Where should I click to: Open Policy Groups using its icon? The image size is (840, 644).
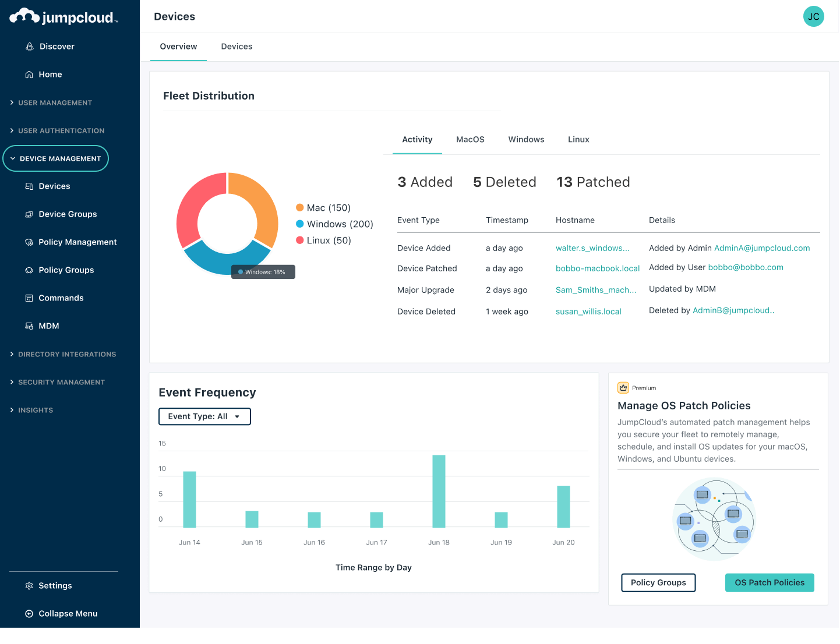pyautogui.click(x=29, y=270)
